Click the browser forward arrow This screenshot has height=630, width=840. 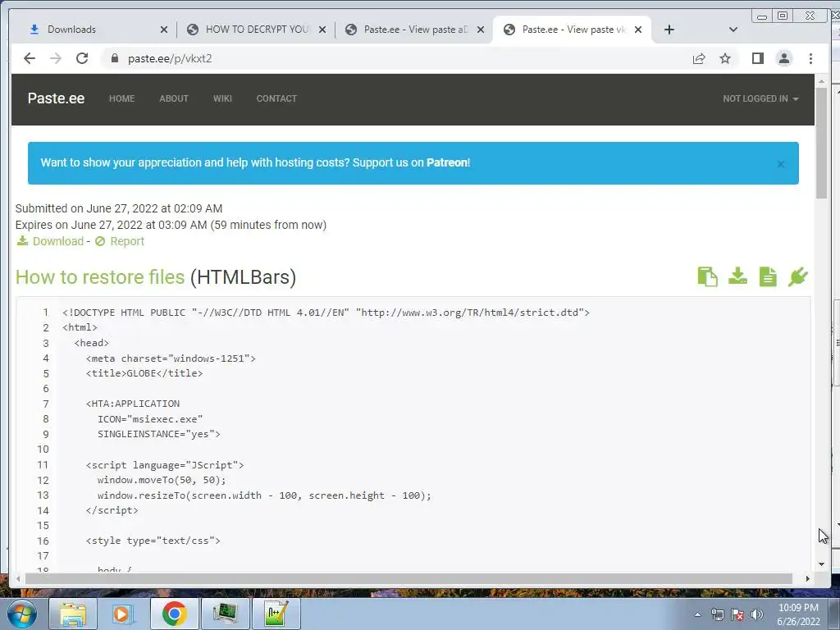(x=56, y=58)
